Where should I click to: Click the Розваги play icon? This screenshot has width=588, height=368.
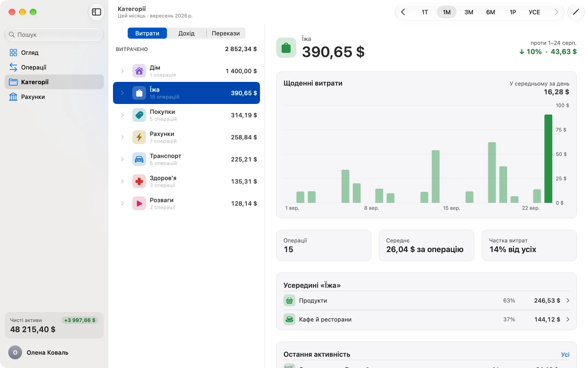point(139,203)
